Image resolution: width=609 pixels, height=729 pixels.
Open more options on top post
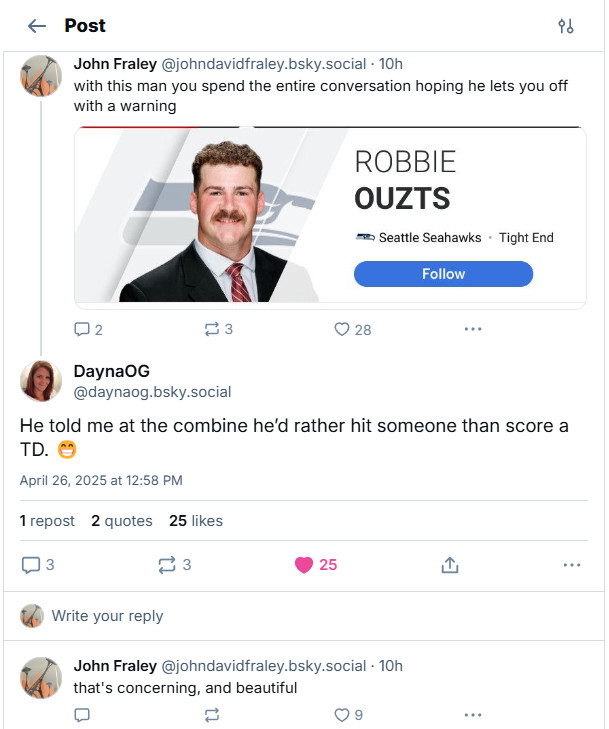coord(473,329)
